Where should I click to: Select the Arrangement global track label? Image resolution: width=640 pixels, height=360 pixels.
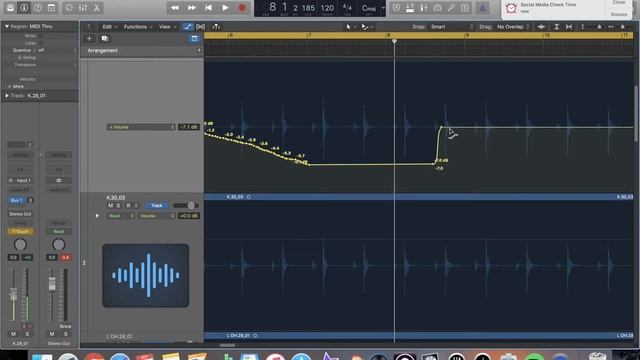102,51
